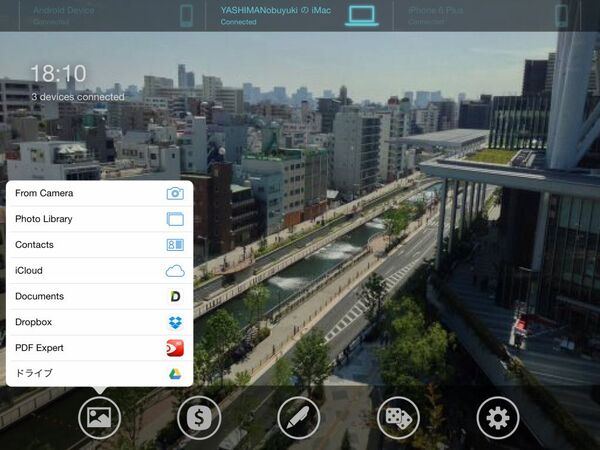600x450 pixels.
Task: Select the pen drawing tool button
Action: (298, 417)
